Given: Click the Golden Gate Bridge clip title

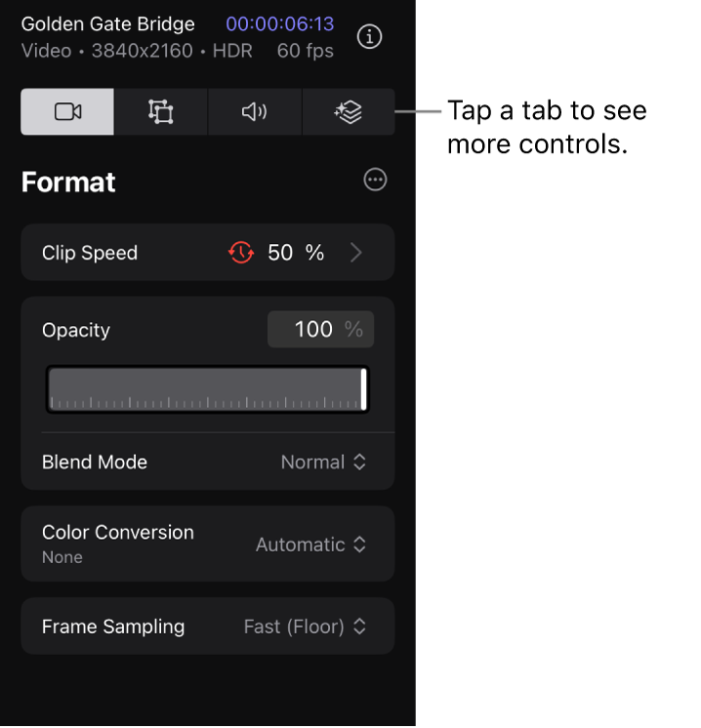Looking at the screenshot, I should pos(107,23).
